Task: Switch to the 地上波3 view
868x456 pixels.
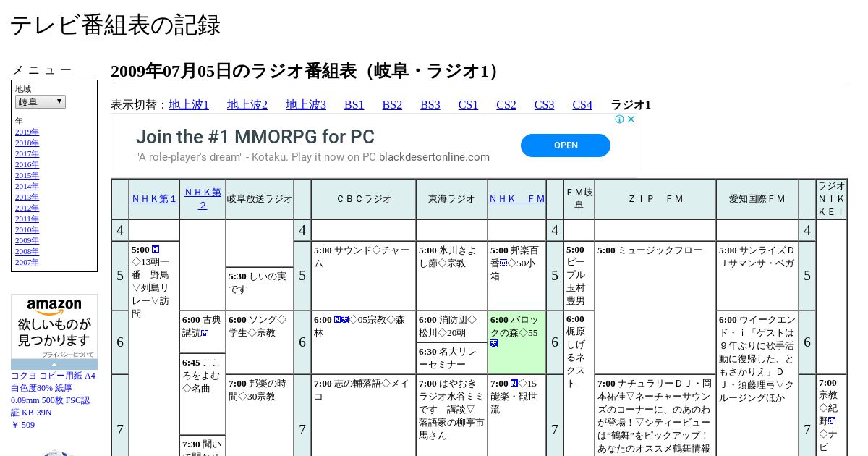Action: coord(306,105)
